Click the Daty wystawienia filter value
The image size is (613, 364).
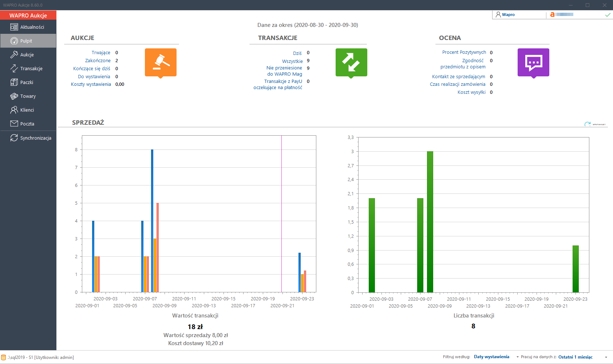click(491, 357)
